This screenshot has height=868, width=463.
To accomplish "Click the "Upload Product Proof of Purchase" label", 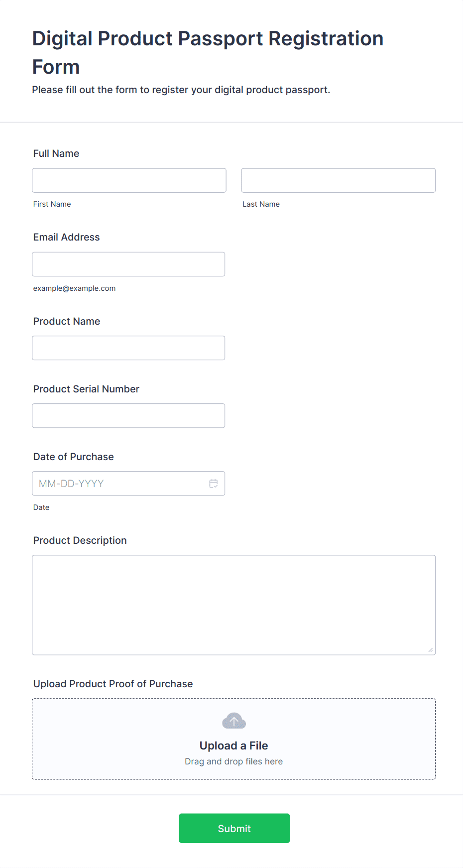I will coord(113,684).
